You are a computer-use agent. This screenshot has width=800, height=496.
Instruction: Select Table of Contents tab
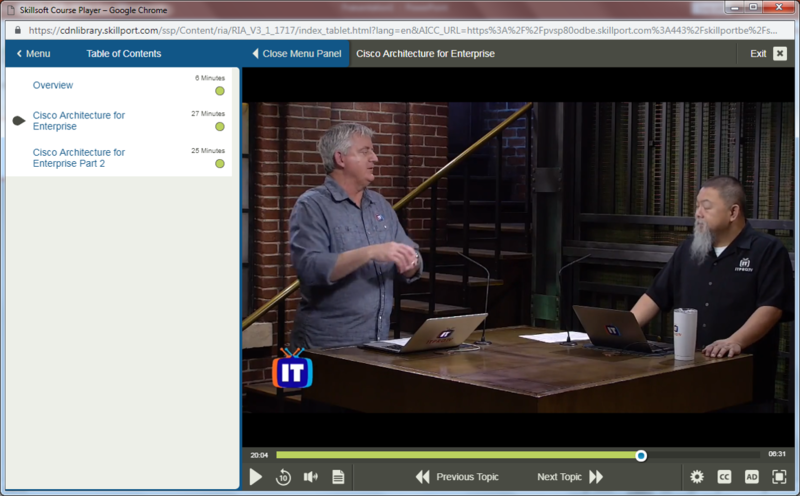123,54
